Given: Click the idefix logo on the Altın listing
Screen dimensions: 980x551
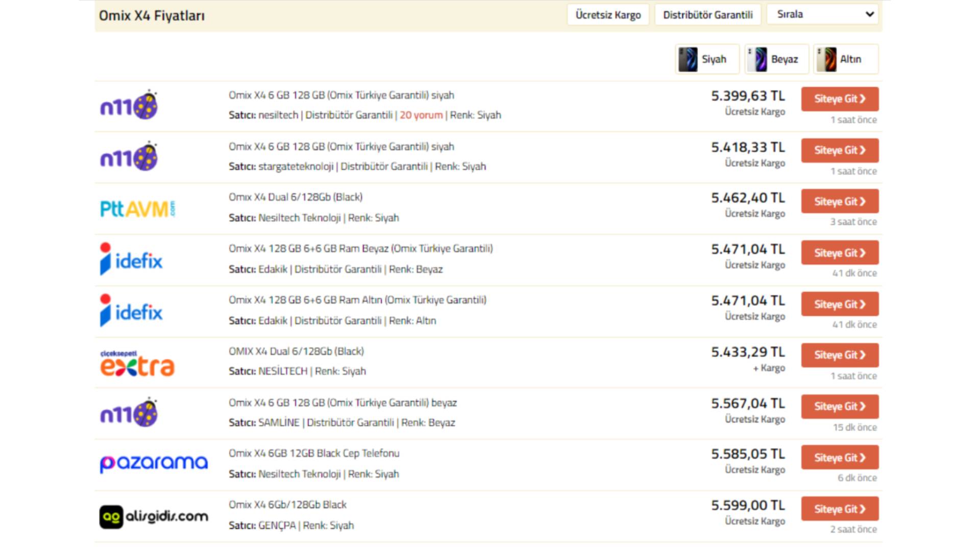Looking at the screenshot, I should coord(131,311).
